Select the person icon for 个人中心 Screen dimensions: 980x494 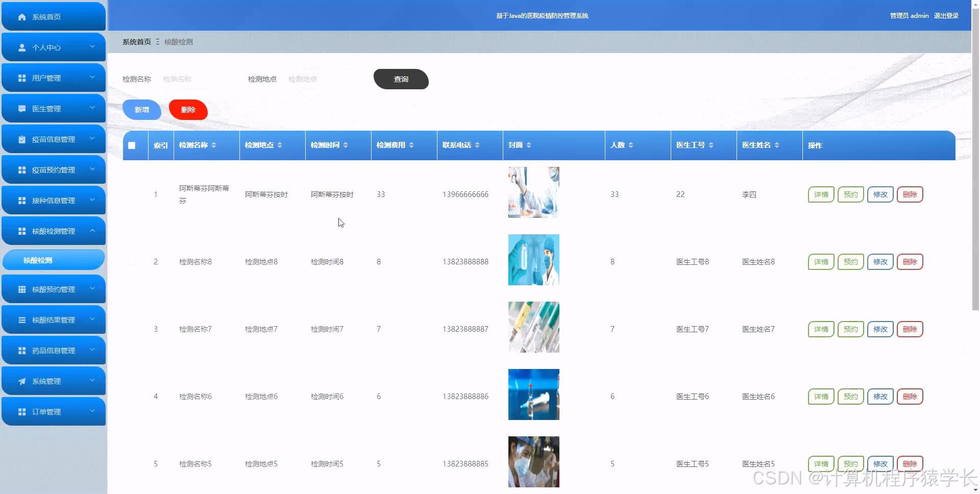[x=21, y=47]
